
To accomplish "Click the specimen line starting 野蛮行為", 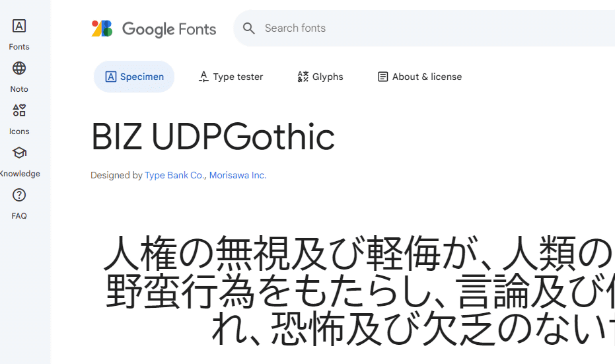I will pos(360,291).
